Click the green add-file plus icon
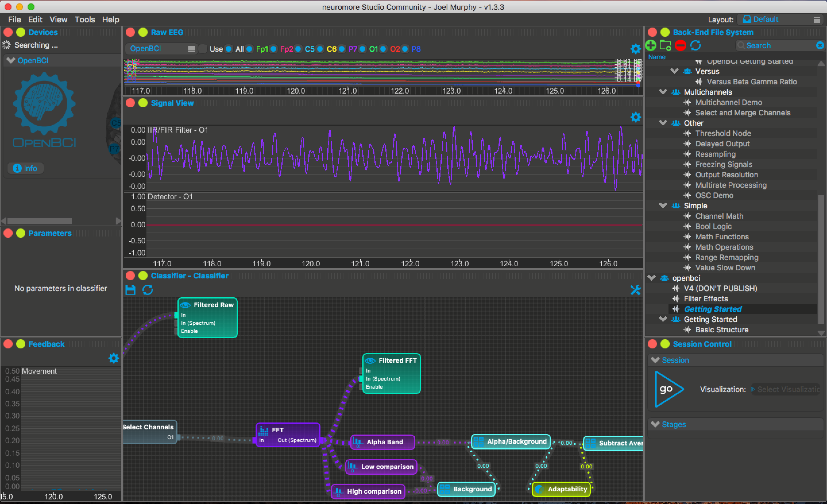Viewport: 827px width, 504px height. 651,45
